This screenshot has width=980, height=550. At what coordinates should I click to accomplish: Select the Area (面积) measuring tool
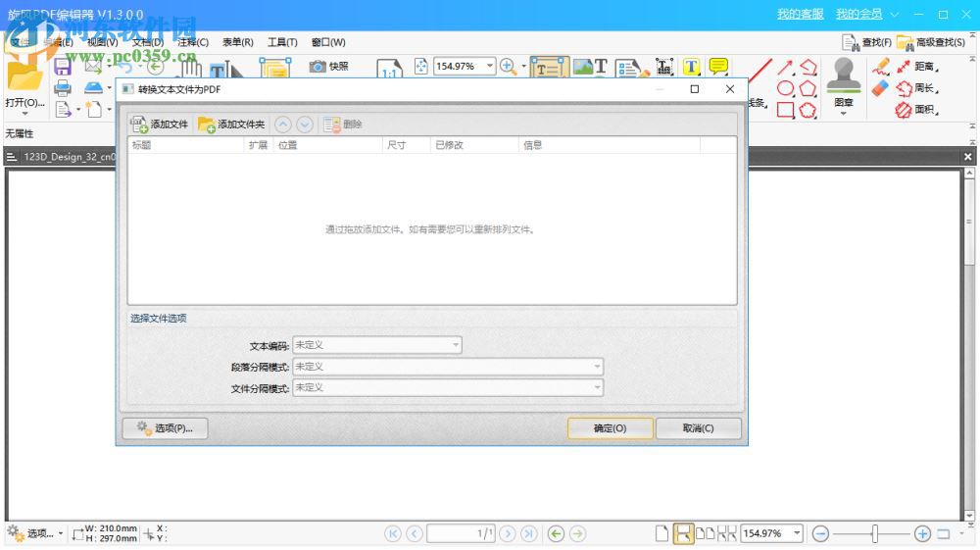(917, 110)
